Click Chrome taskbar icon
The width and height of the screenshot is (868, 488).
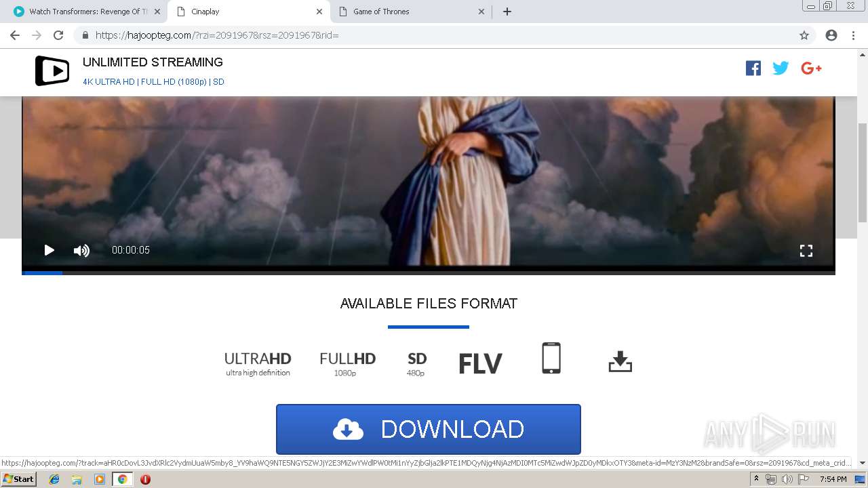point(122,479)
